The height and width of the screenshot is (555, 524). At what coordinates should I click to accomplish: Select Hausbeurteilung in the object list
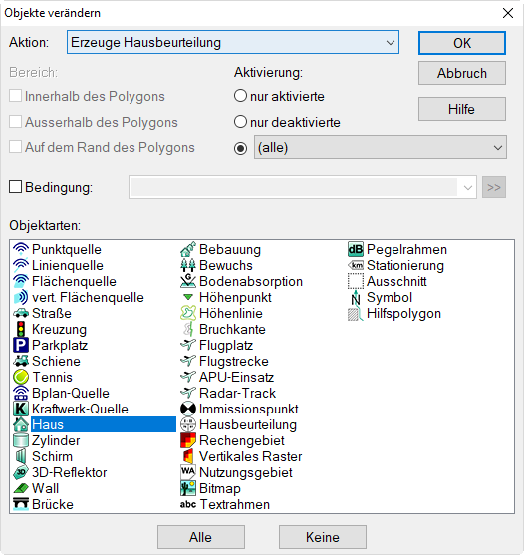coord(247,424)
